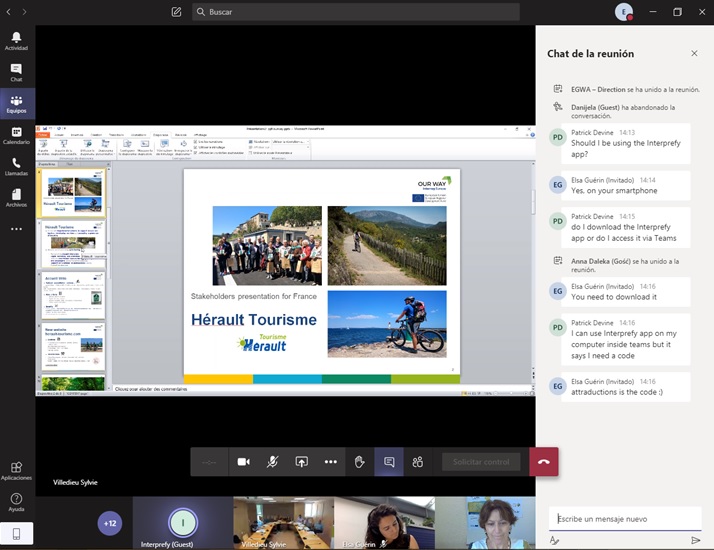Start a new chat with compose icon
The image size is (714, 550).
click(176, 12)
